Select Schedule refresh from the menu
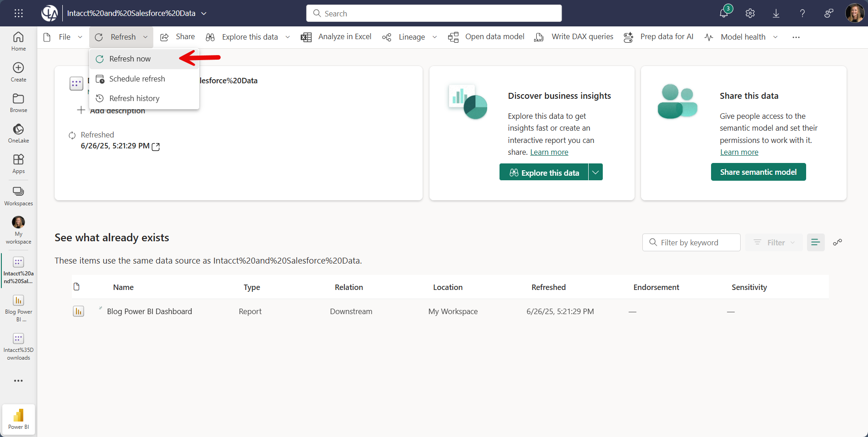Image resolution: width=868 pixels, height=437 pixels. click(136, 78)
